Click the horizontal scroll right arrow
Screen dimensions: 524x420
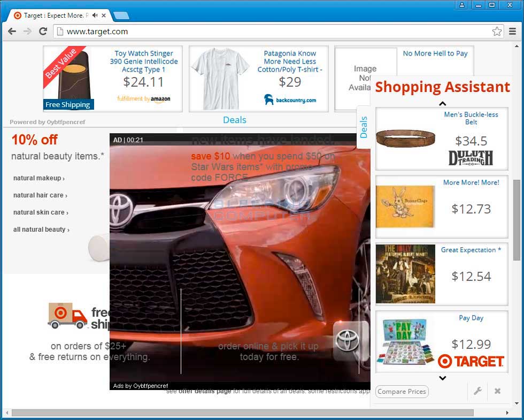[x=507, y=413]
